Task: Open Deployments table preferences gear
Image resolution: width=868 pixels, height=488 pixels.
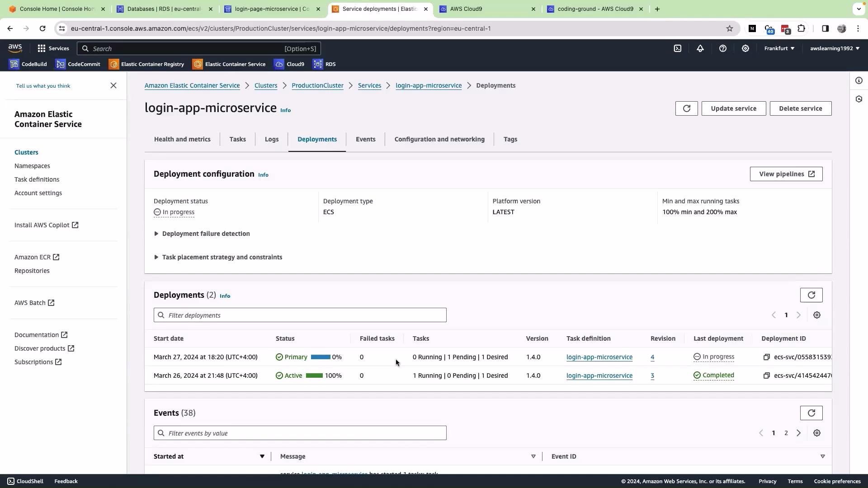Action: click(x=816, y=315)
